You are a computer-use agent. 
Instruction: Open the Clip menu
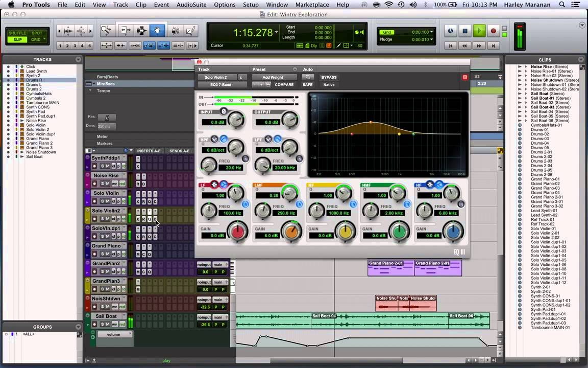pos(141,5)
